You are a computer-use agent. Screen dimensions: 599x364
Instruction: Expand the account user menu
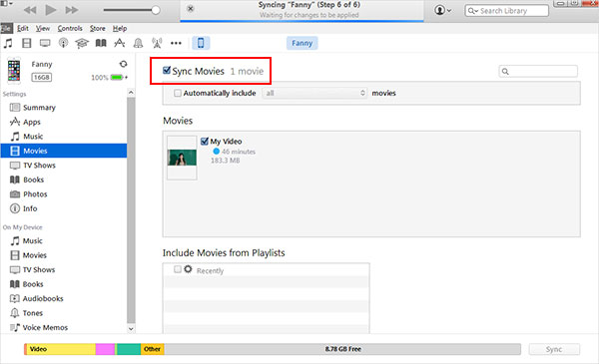pos(442,10)
